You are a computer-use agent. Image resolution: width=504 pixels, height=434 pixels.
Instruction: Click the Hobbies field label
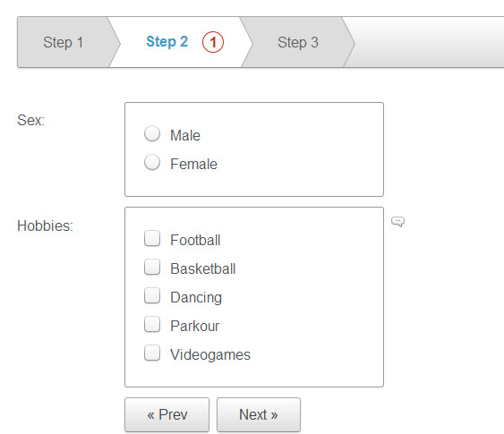tap(46, 226)
